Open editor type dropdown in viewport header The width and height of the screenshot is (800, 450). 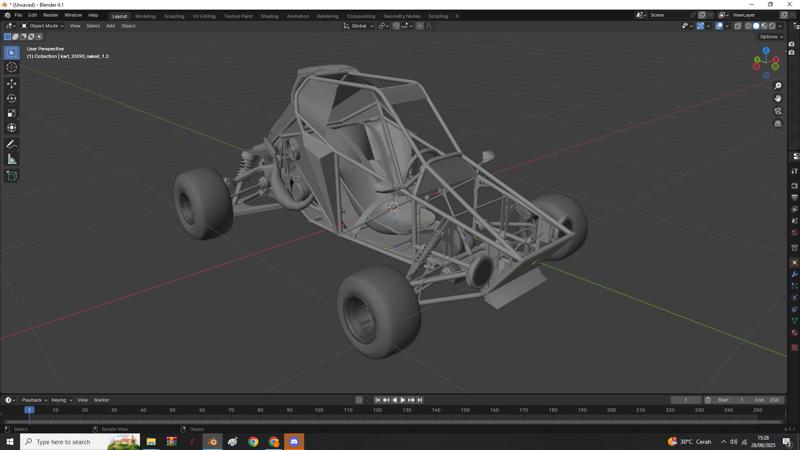coord(10,26)
